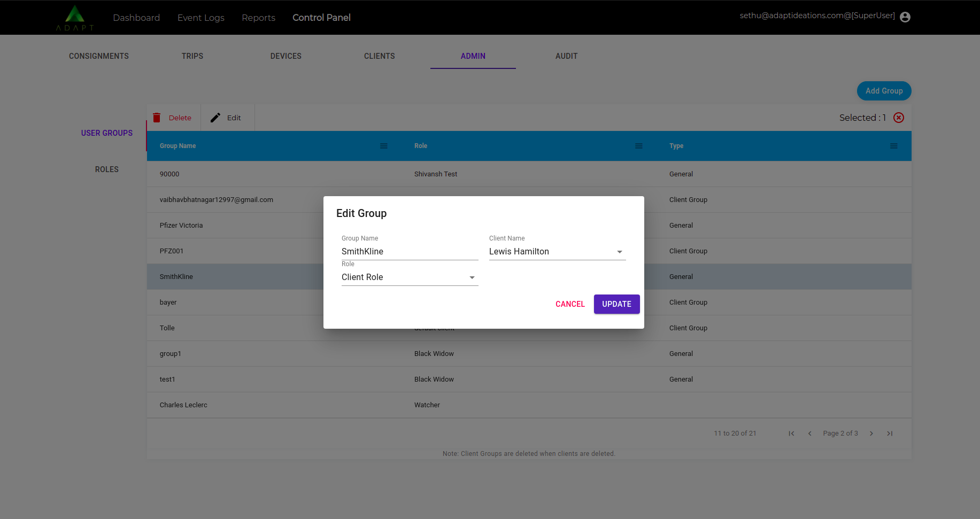Viewport: 980px width, 519px height.
Task: Select USER GROUPS in the sidebar
Action: [107, 133]
